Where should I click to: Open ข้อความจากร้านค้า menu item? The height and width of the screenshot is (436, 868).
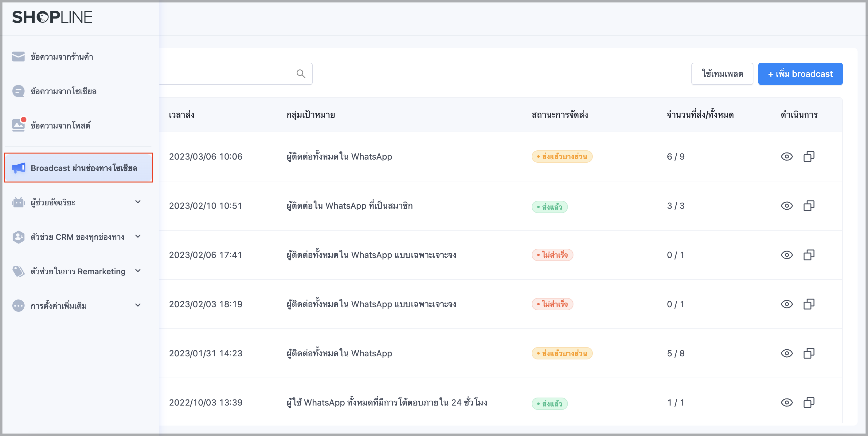point(78,57)
